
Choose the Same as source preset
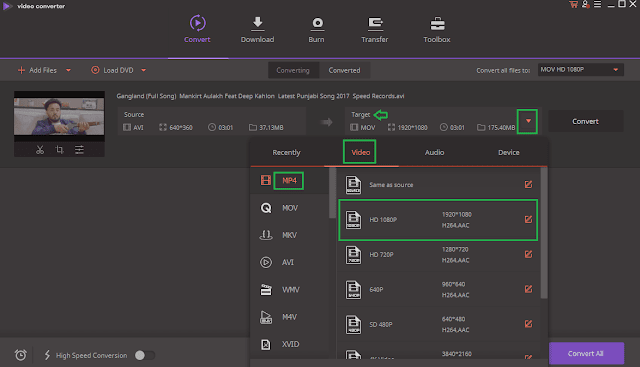click(x=438, y=185)
